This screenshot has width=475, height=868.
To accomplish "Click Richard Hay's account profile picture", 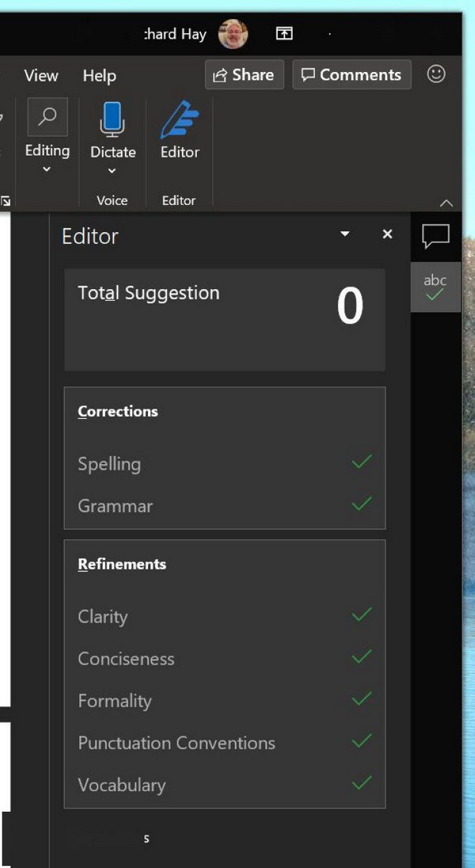I will coord(233,34).
